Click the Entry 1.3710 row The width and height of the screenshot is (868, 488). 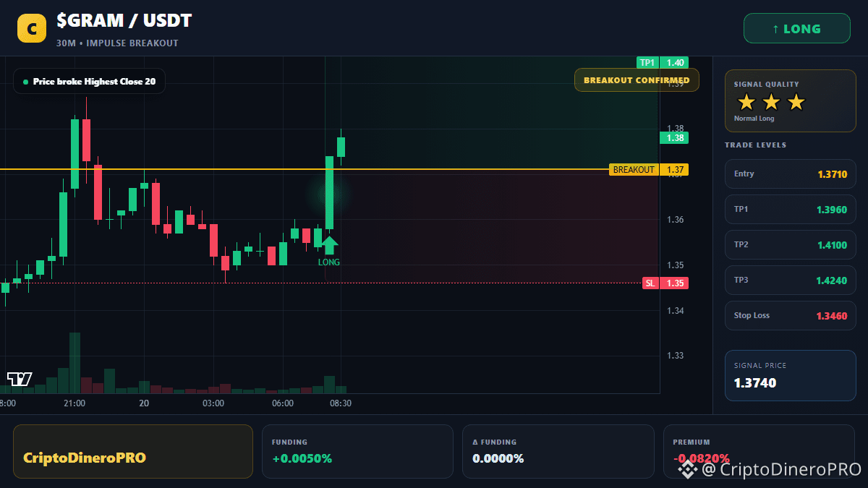pos(791,174)
